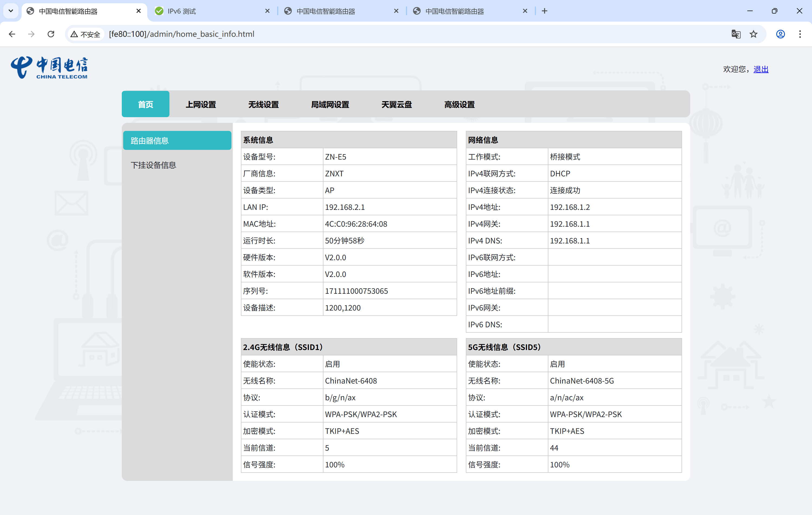
Task: Select 下挂设备信息 in the sidebar
Action: point(153,165)
